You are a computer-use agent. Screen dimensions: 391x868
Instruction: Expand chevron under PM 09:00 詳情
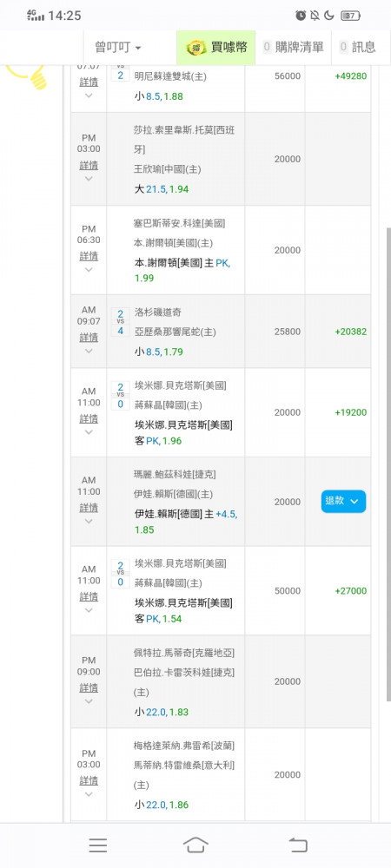tap(89, 701)
